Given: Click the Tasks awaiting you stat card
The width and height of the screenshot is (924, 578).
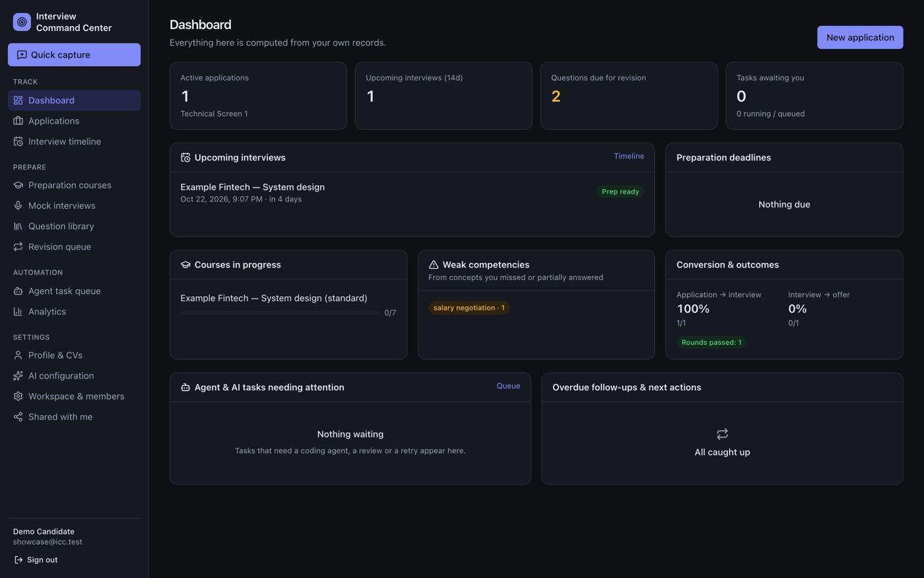Looking at the screenshot, I should [x=814, y=96].
